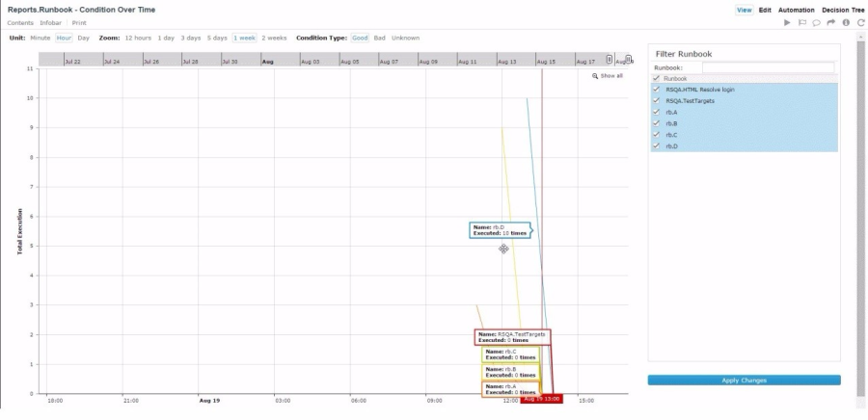
Task: Toggle the rb.A runbook checkbox
Action: [x=656, y=112]
